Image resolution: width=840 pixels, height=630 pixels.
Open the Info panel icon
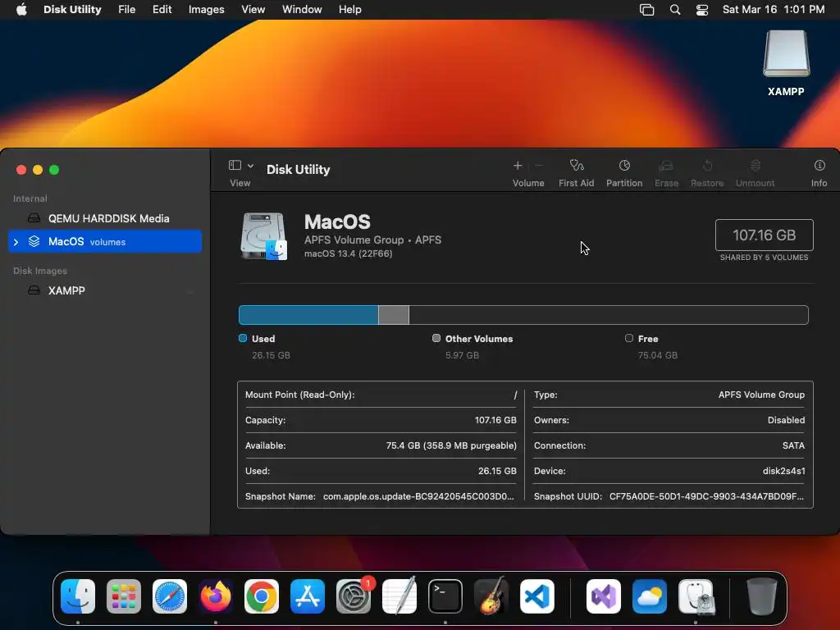819,166
